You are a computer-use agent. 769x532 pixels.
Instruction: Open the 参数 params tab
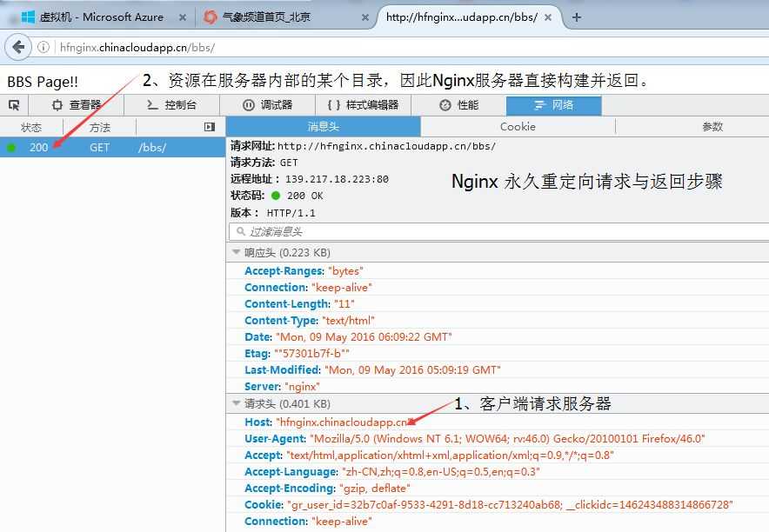(x=712, y=127)
